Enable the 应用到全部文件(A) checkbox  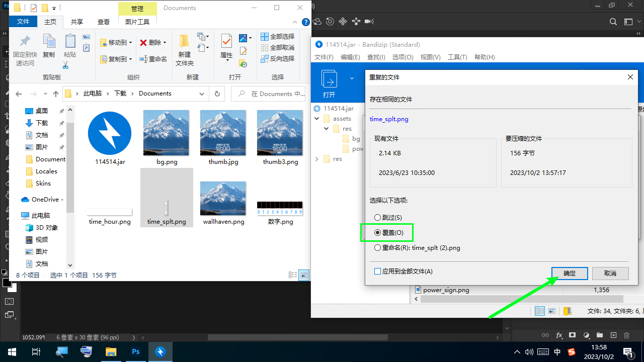[378, 271]
